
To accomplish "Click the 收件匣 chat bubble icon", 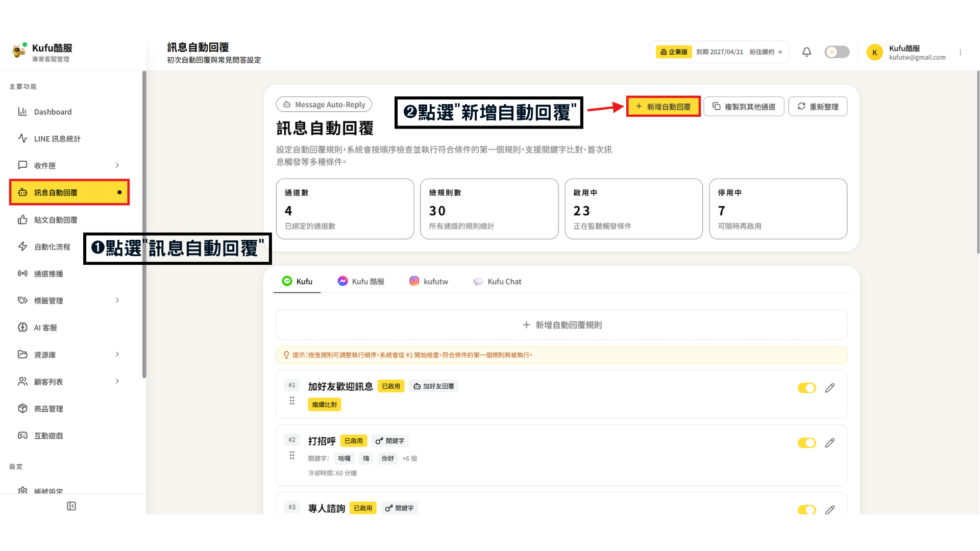I will [22, 165].
